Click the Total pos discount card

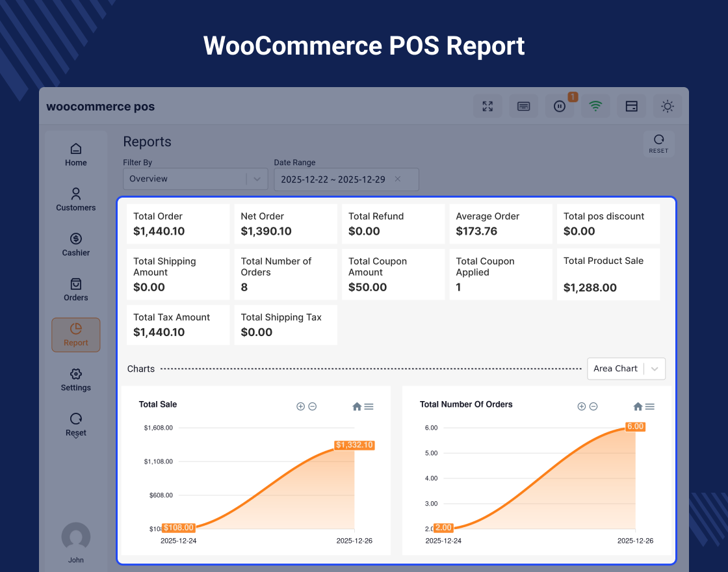pyautogui.click(x=608, y=224)
